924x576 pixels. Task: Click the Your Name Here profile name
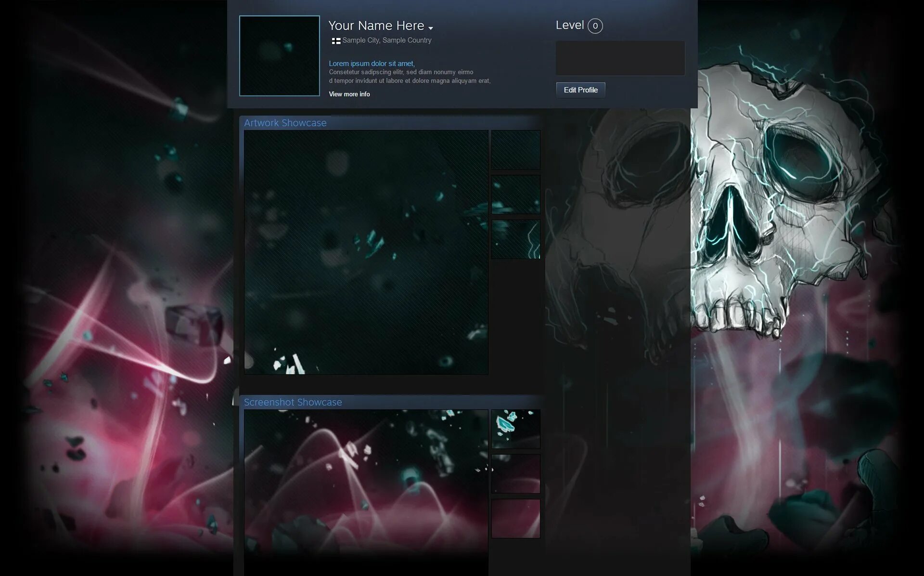point(376,26)
